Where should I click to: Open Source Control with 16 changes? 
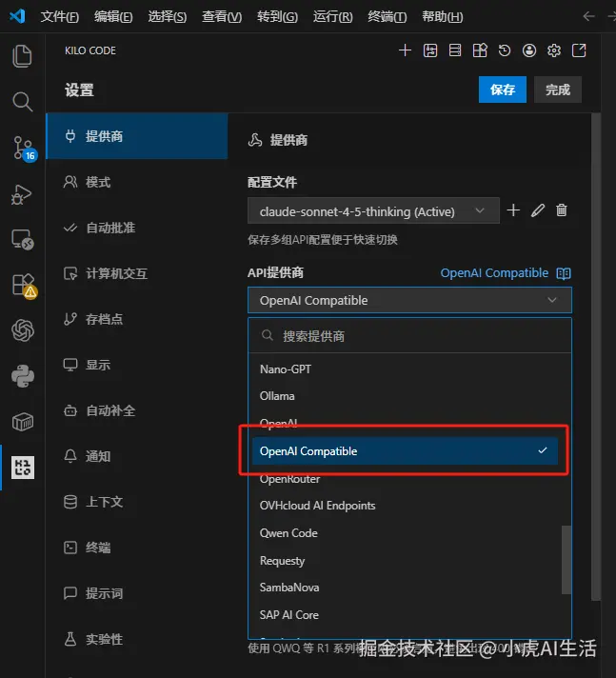tap(24, 149)
